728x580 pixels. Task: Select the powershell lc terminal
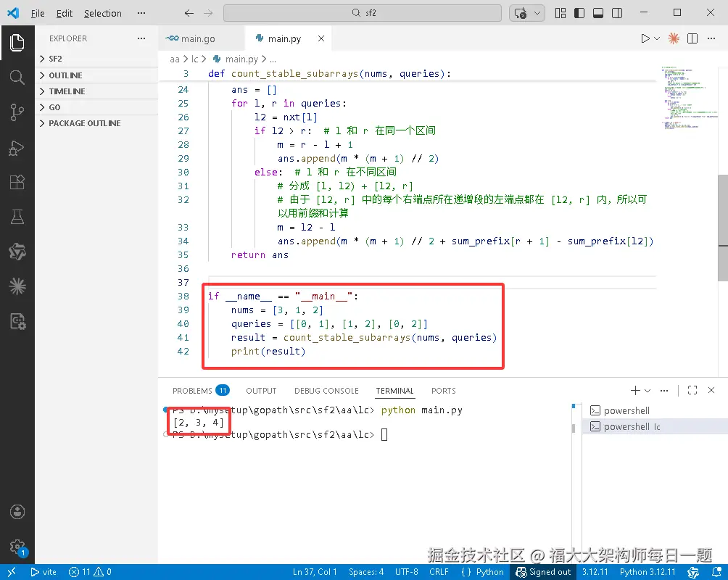point(655,426)
